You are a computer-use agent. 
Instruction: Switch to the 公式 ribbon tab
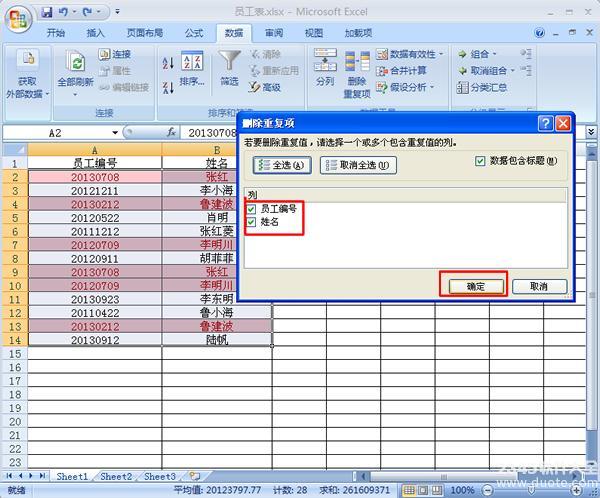(194, 33)
